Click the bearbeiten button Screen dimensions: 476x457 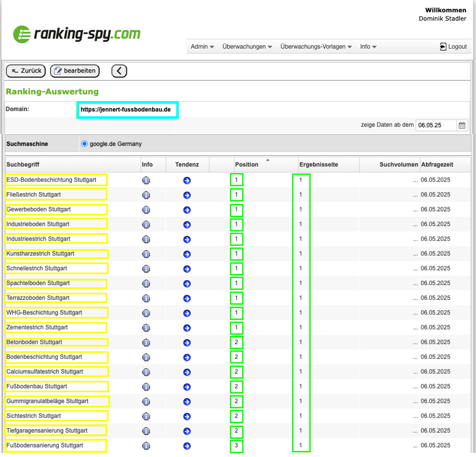(x=75, y=71)
